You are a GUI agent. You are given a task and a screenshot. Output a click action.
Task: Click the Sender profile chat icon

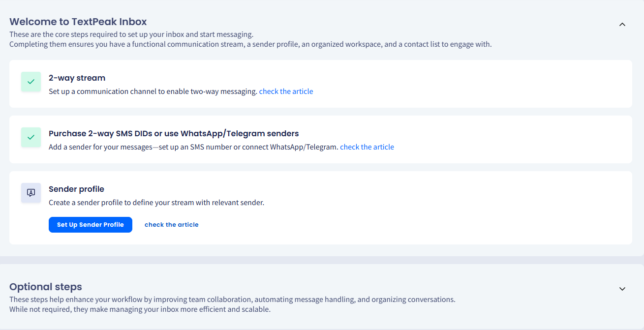pos(31,193)
